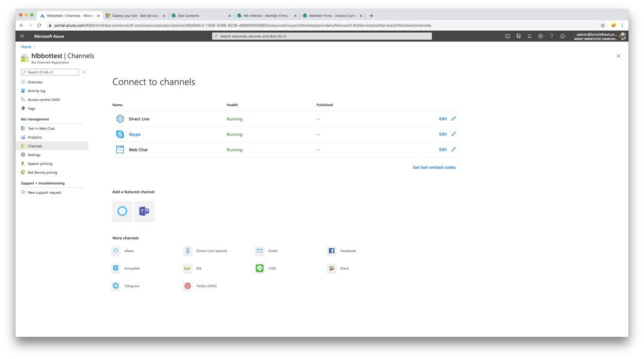Click the Skype channel icon
The height and width of the screenshot is (359, 644).
[x=120, y=134]
